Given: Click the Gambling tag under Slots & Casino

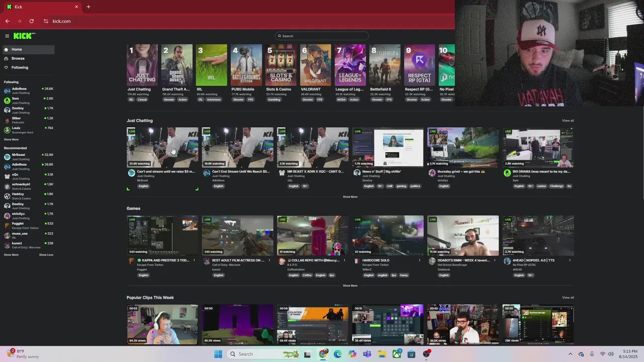Looking at the screenshot, I should coord(274,100).
